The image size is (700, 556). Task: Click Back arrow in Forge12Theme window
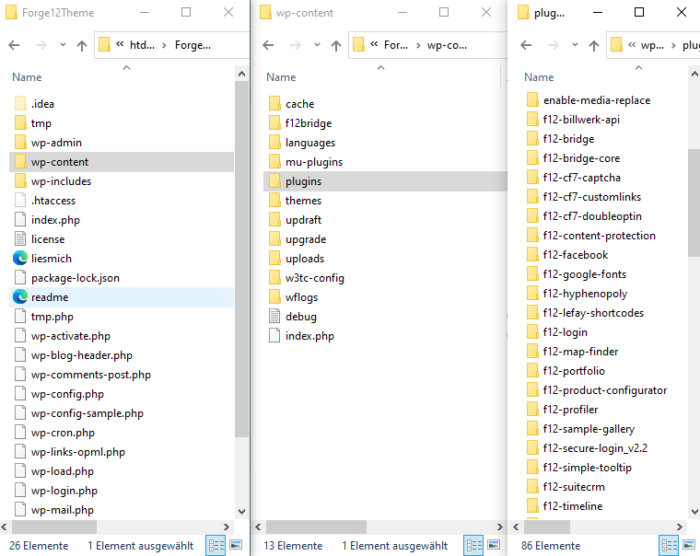coord(14,45)
